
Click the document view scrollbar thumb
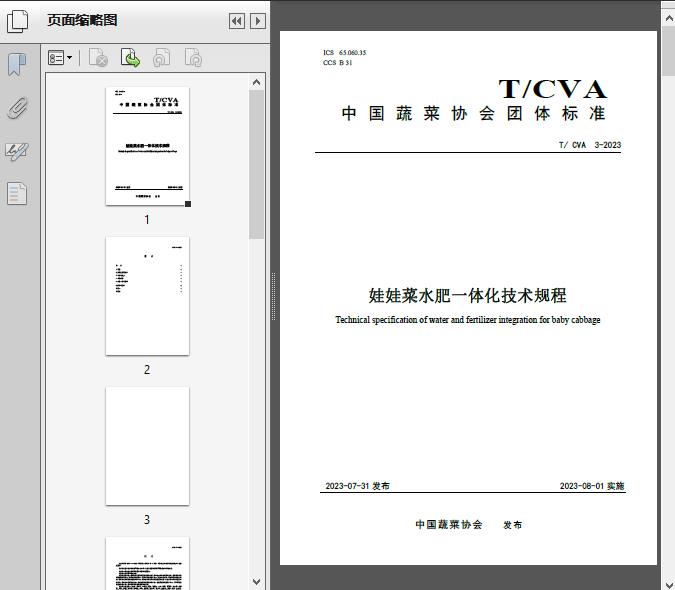[x=669, y=51]
